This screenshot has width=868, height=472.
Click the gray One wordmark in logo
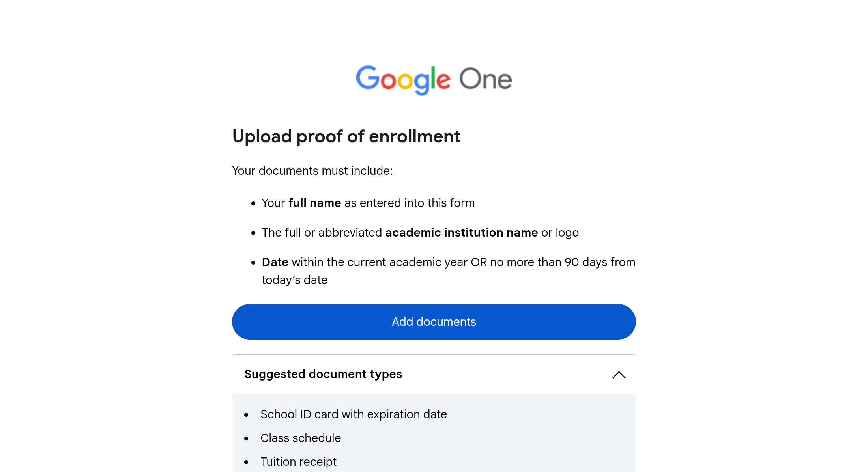click(485, 79)
